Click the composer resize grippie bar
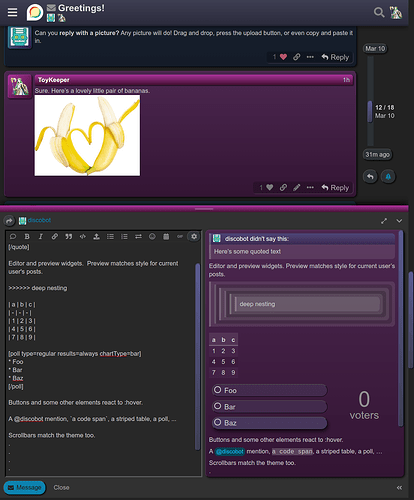414x500 pixels. 204,209
